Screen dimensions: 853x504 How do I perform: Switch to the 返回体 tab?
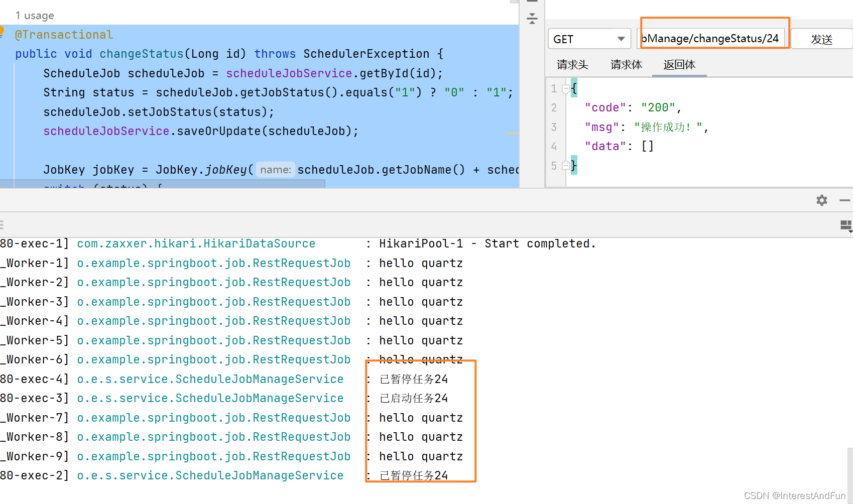coord(679,65)
